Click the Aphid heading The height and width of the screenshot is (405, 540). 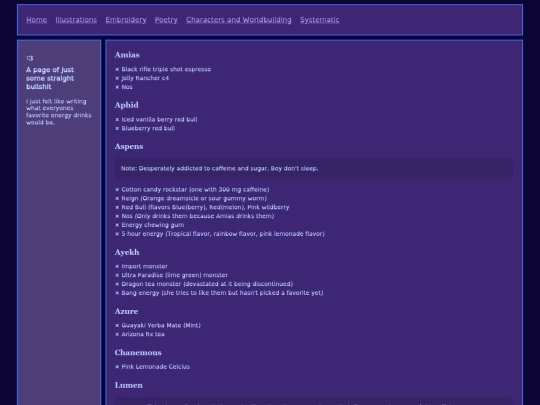(127, 105)
